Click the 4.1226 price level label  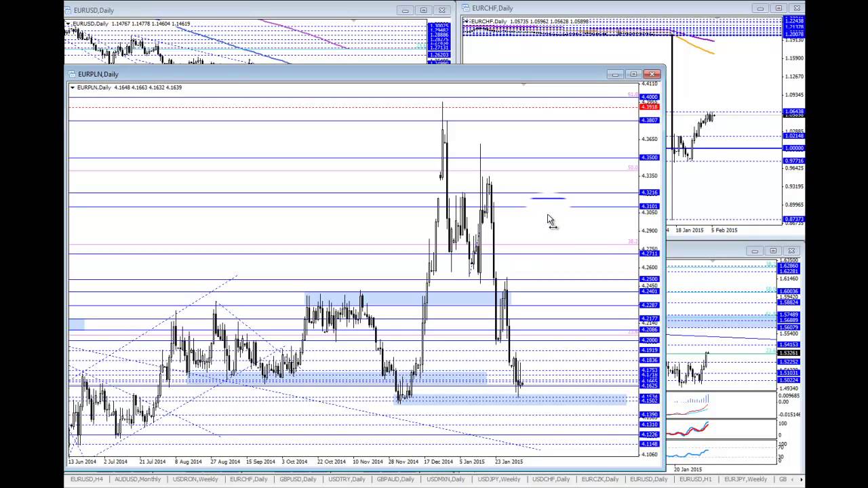(650, 434)
